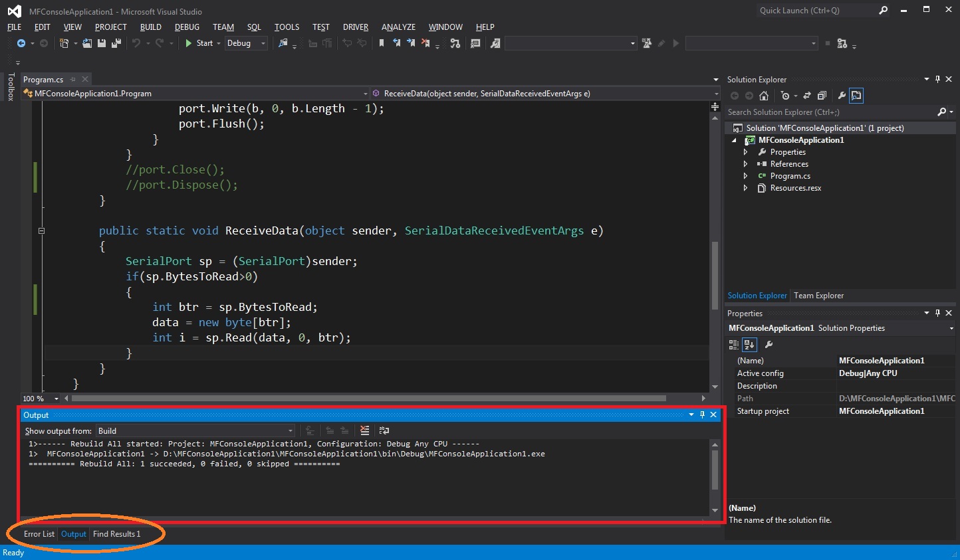Switch to the Team Explorer tab
960x560 pixels.
click(x=818, y=296)
